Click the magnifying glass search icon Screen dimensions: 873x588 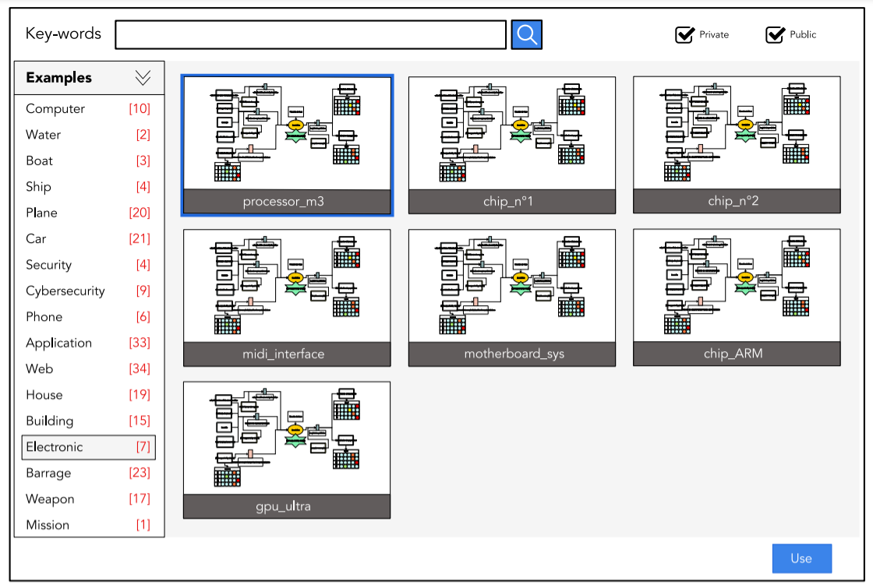pos(527,34)
